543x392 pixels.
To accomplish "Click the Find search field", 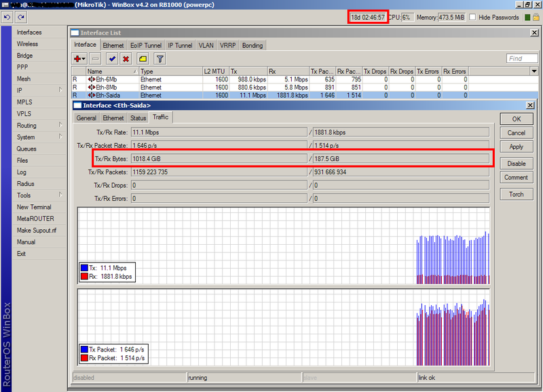I will coord(522,58).
